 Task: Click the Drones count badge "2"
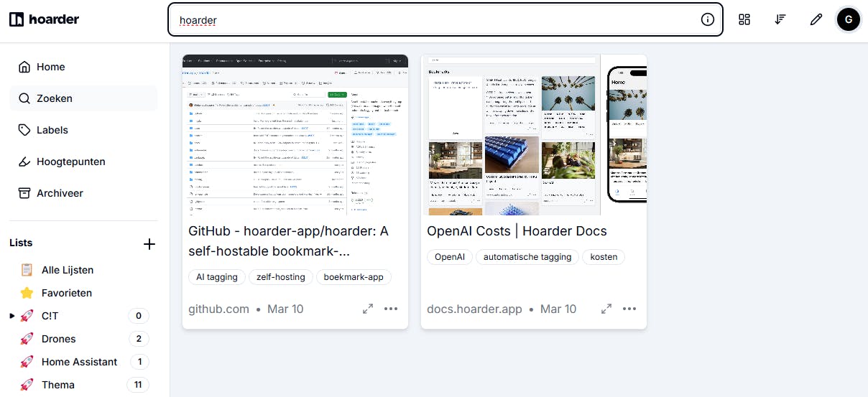pos(138,339)
